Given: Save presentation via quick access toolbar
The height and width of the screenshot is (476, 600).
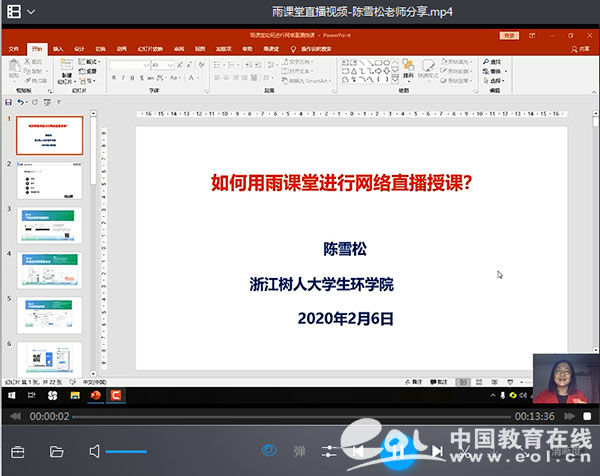Looking at the screenshot, I should [8, 102].
